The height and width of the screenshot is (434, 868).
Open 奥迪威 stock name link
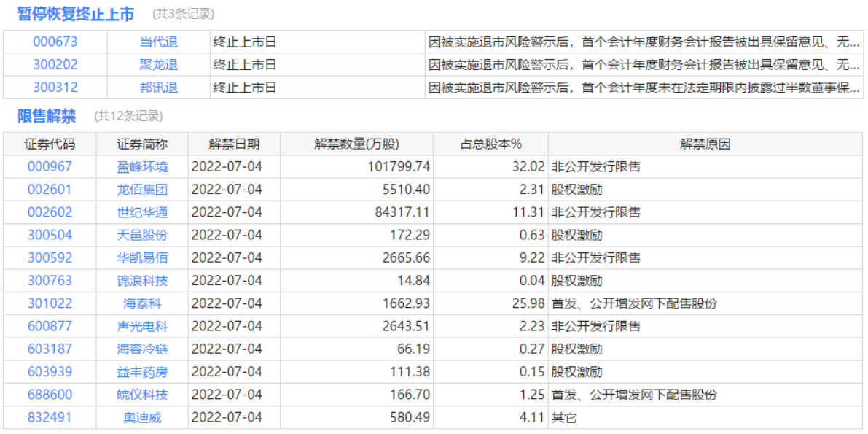[142, 417]
